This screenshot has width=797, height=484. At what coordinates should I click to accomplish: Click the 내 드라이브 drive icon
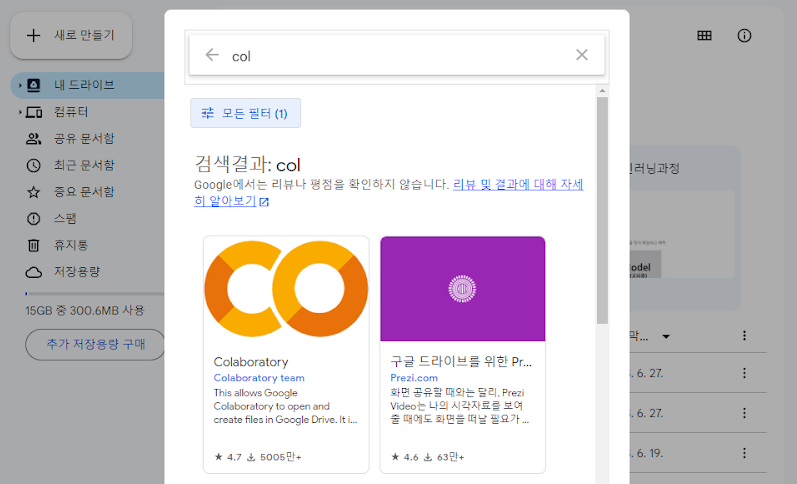(x=34, y=85)
